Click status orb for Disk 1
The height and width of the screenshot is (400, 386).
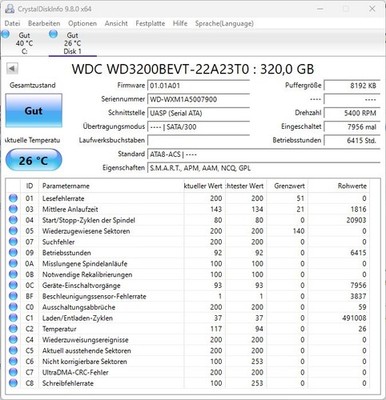pyautogui.click(x=53, y=34)
